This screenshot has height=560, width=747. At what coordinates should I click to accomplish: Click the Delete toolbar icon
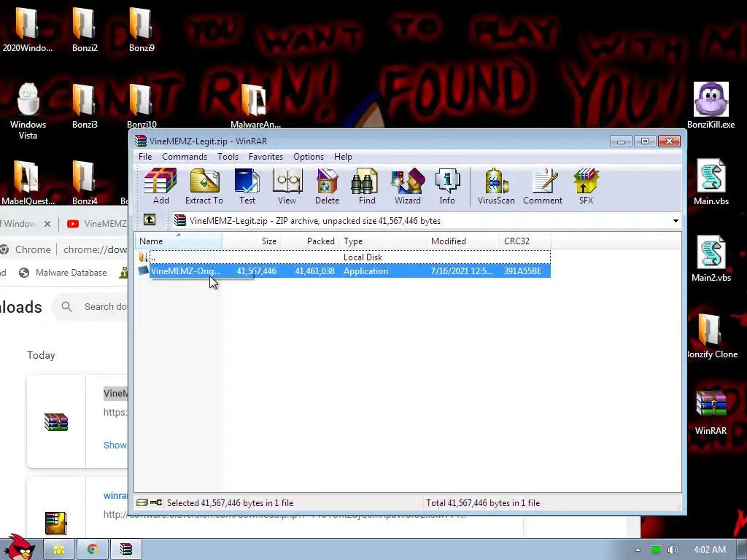click(x=327, y=186)
